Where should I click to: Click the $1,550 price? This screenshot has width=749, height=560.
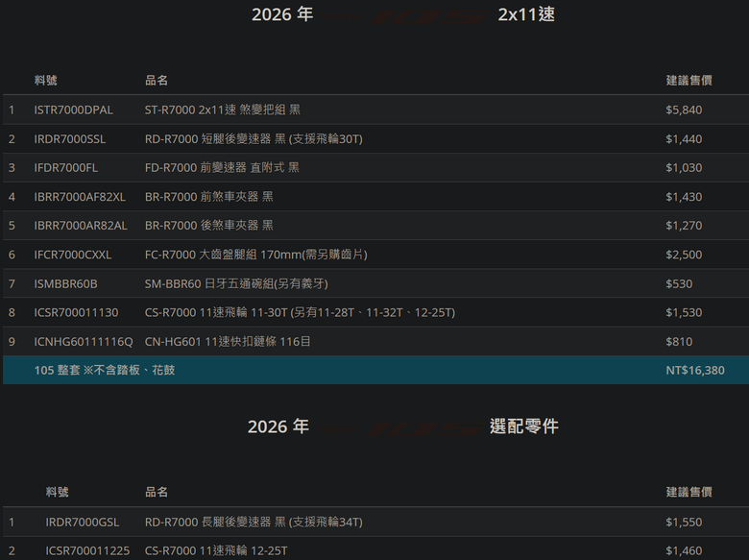(684, 523)
